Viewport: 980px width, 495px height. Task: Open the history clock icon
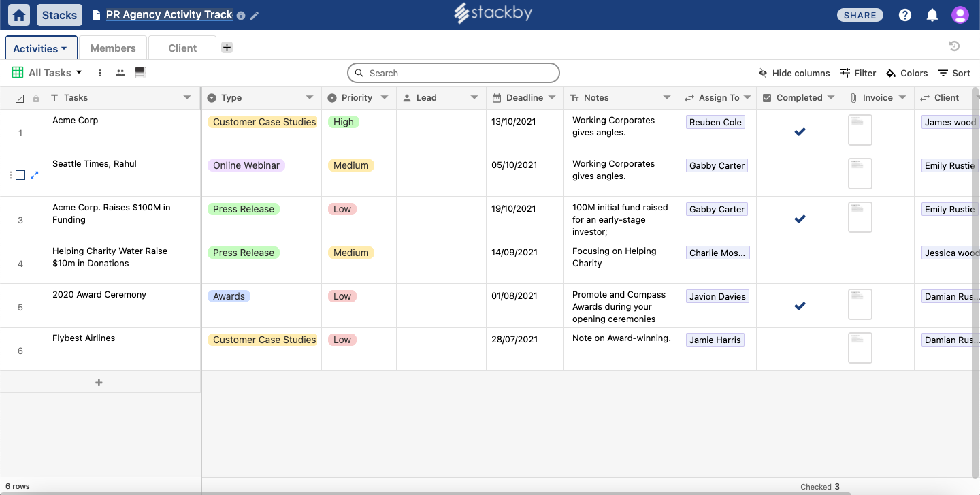click(x=954, y=46)
